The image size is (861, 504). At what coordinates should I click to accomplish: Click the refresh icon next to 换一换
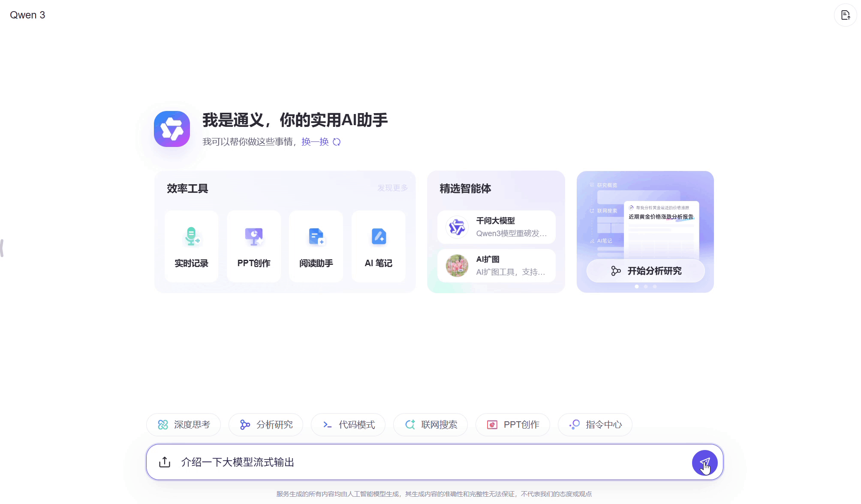337,142
